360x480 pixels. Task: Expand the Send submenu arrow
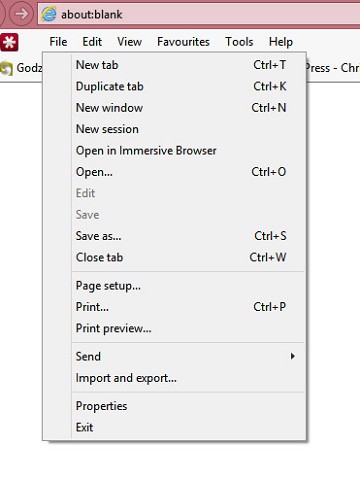pyautogui.click(x=293, y=356)
